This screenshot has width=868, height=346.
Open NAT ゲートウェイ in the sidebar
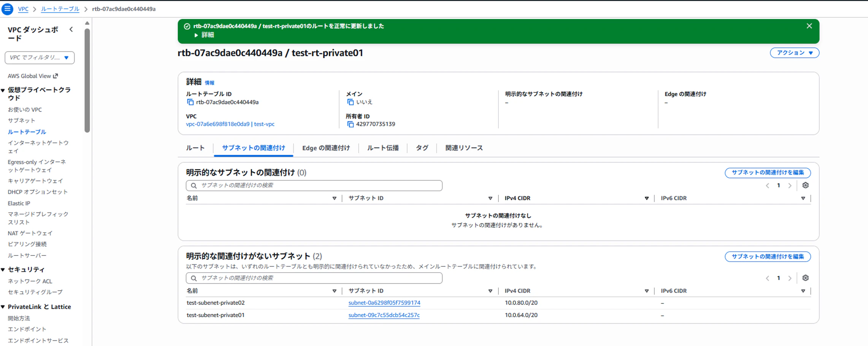pyautogui.click(x=30, y=233)
